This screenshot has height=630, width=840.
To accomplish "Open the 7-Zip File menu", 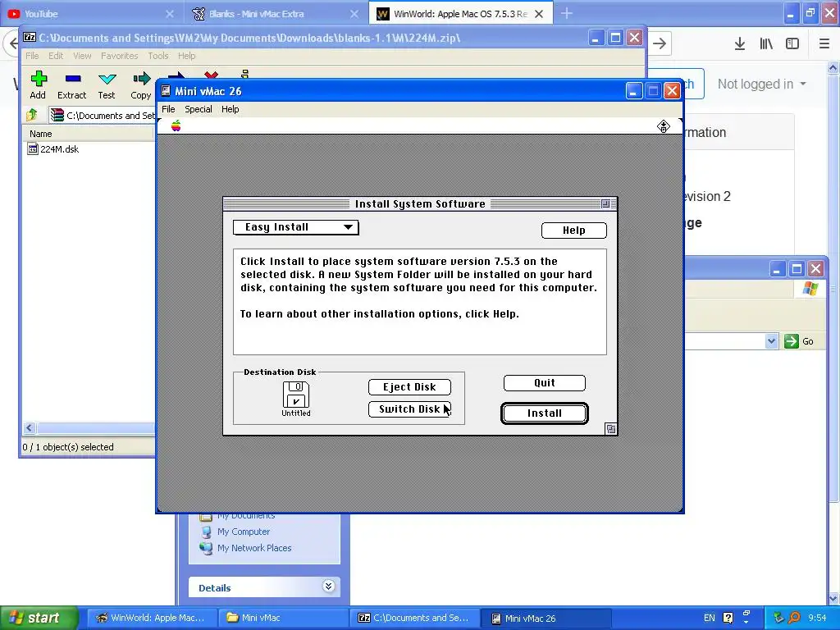I will (32, 56).
